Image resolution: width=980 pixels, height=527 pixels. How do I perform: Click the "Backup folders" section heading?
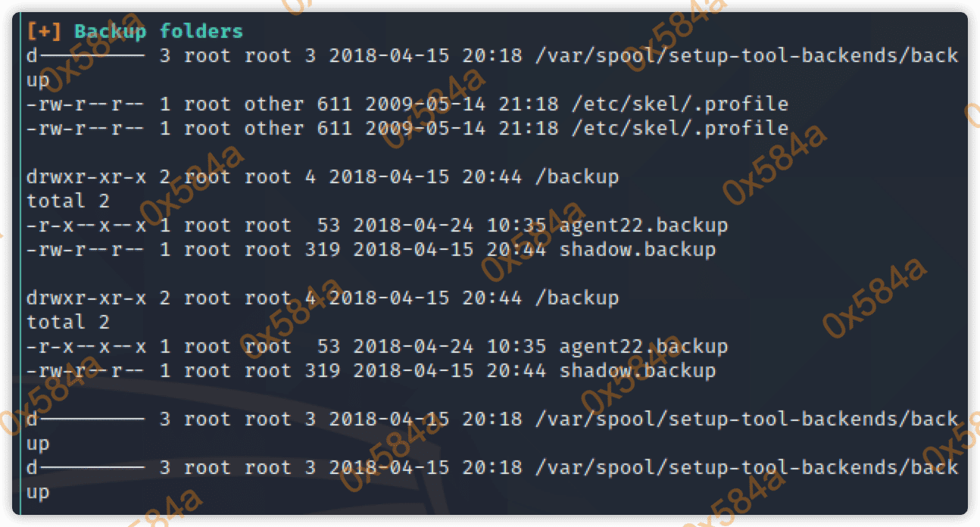coord(158,31)
